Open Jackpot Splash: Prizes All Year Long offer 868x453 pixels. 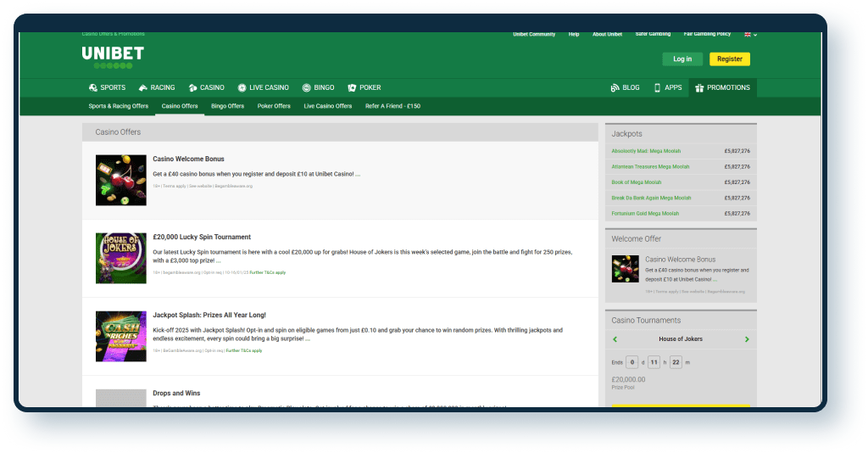(209, 315)
